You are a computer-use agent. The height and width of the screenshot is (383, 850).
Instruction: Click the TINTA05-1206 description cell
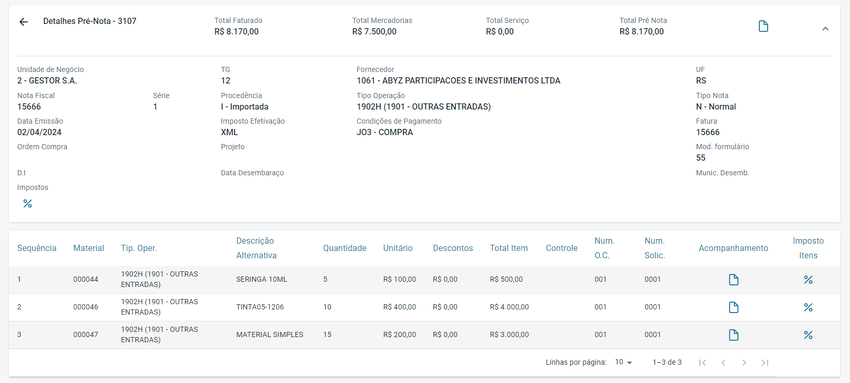(x=260, y=307)
